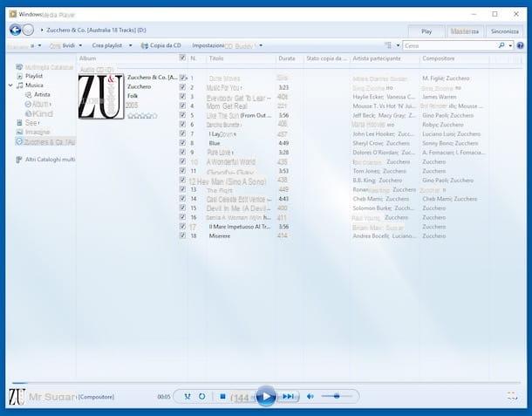Select the track titled Miserere
532x416 pixels.
220,235
